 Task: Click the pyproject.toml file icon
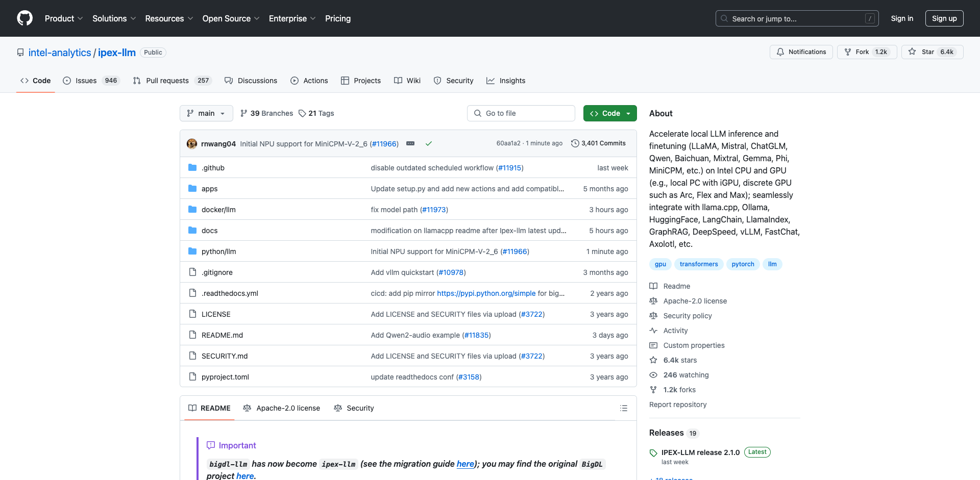coord(192,377)
